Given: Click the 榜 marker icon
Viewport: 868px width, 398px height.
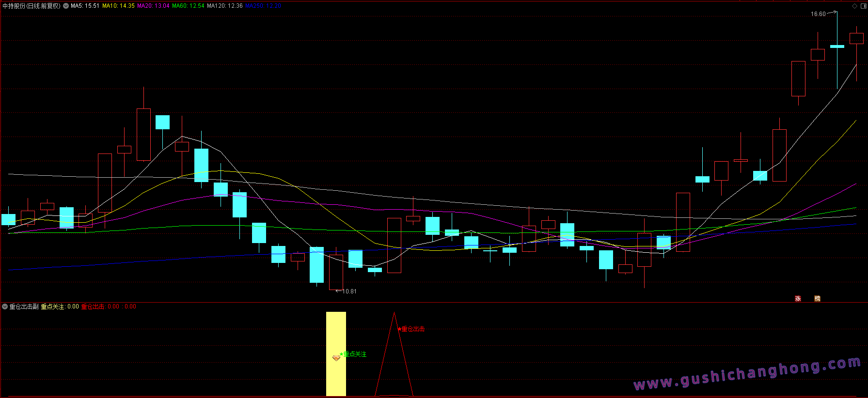Looking at the screenshot, I should tap(817, 298).
